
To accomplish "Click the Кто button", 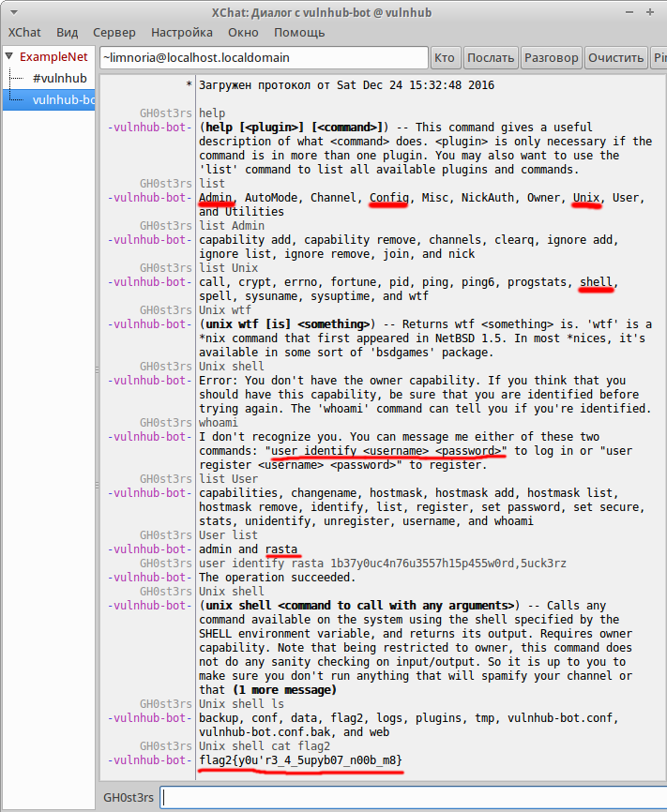I will coord(444,57).
